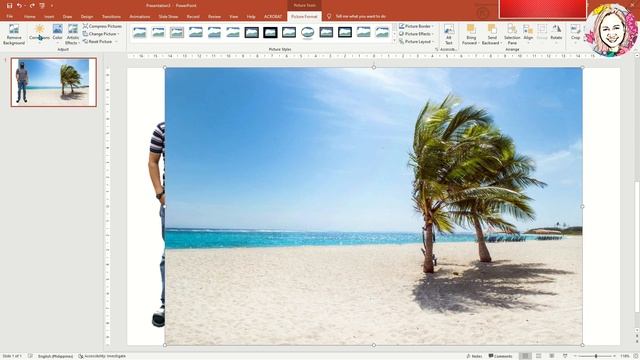Click the Save icon in quick access toolbar

tap(9, 6)
